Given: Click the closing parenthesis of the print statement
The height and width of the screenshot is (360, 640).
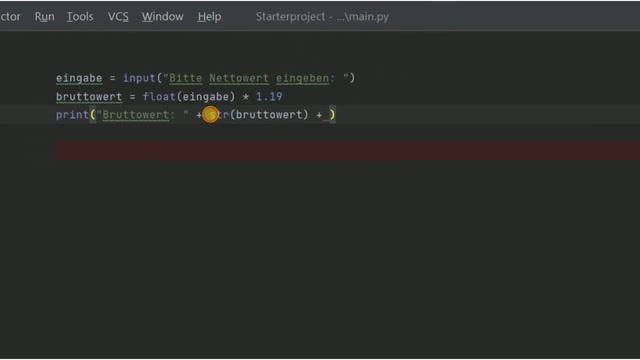Looking at the screenshot, I should (x=332, y=115).
